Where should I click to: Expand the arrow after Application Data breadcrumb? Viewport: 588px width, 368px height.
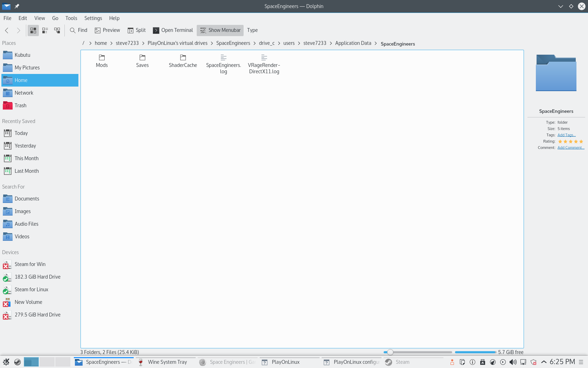point(376,43)
